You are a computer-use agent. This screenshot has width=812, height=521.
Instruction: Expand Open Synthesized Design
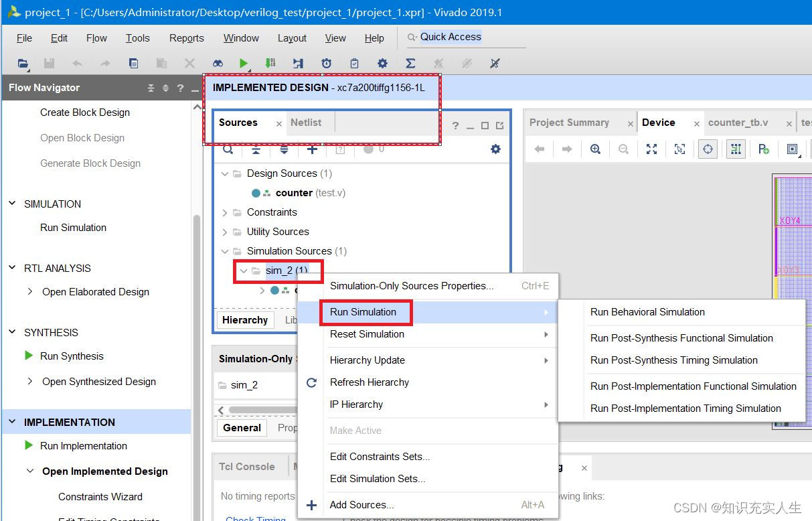pyautogui.click(x=29, y=381)
